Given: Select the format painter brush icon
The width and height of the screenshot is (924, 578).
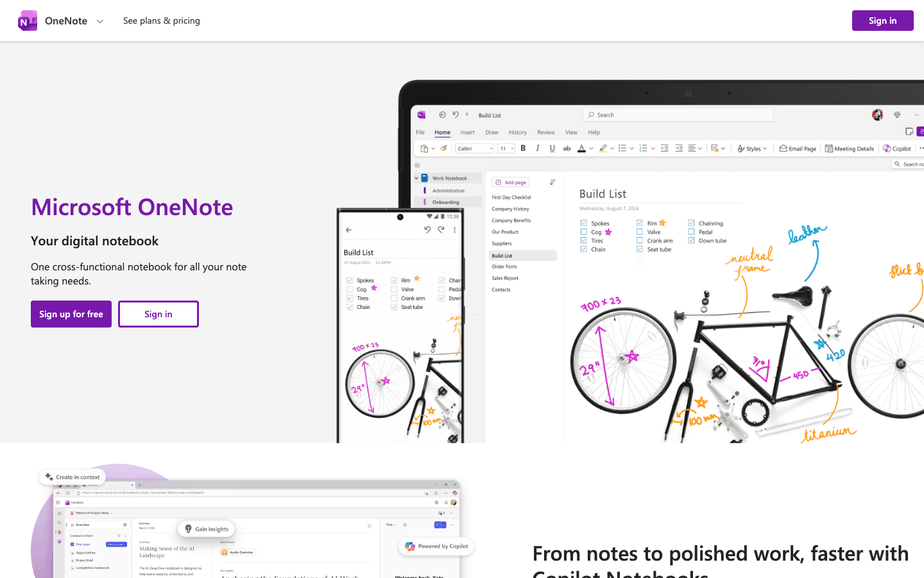Looking at the screenshot, I should 443,148.
